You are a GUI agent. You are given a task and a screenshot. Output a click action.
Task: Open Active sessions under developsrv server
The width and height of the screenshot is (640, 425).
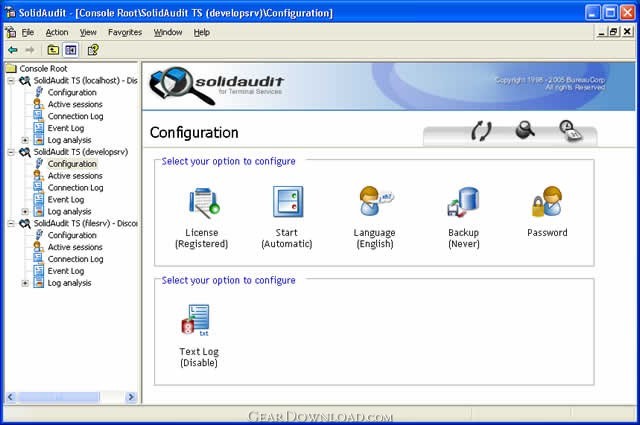[x=75, y=176]
